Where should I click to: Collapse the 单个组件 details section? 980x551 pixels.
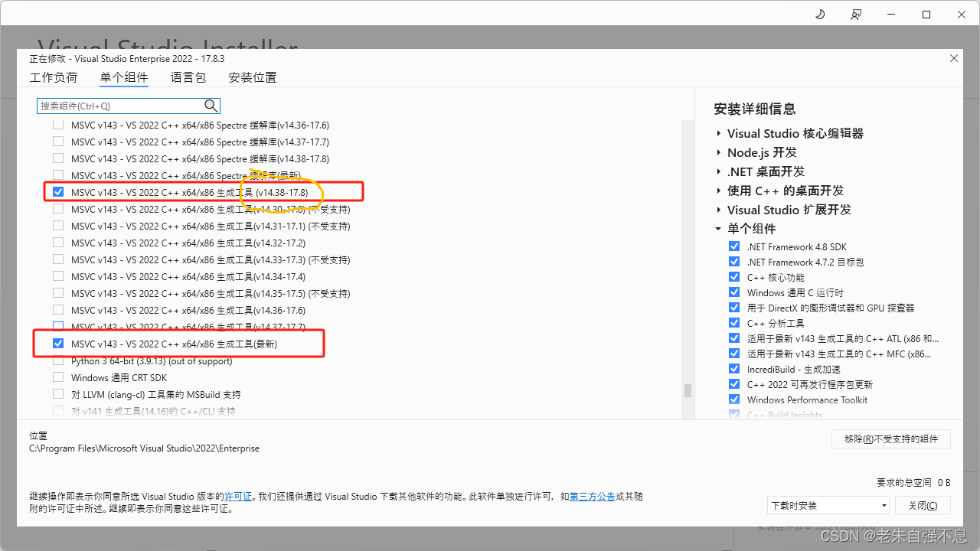(718, 229)
